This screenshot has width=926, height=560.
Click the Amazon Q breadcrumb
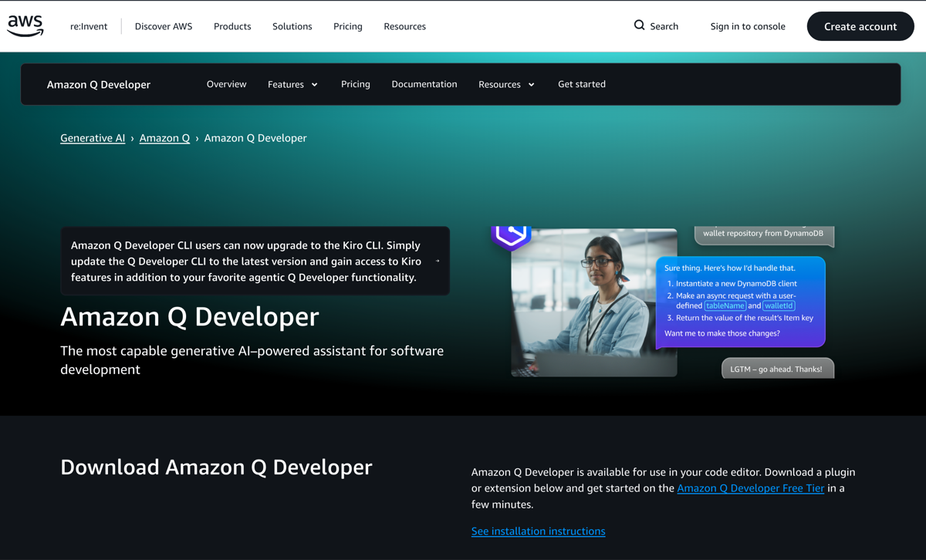[164, 137]
